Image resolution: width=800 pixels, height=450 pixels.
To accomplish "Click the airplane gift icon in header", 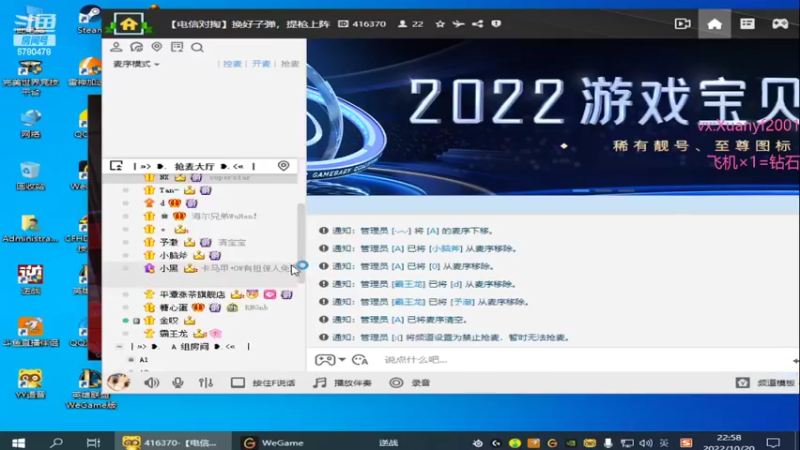I will click(x=458, y=24).
